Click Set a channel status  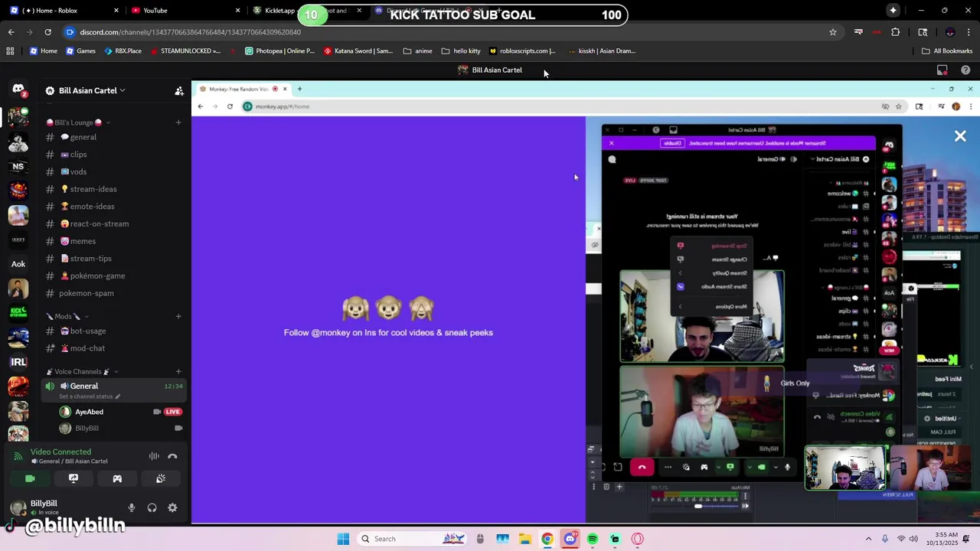[89, 396]
